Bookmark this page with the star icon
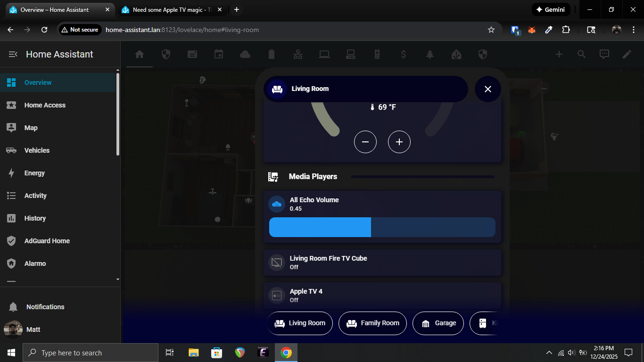Image resolution: width=644 pixels, height=362 pixels. 491,30
